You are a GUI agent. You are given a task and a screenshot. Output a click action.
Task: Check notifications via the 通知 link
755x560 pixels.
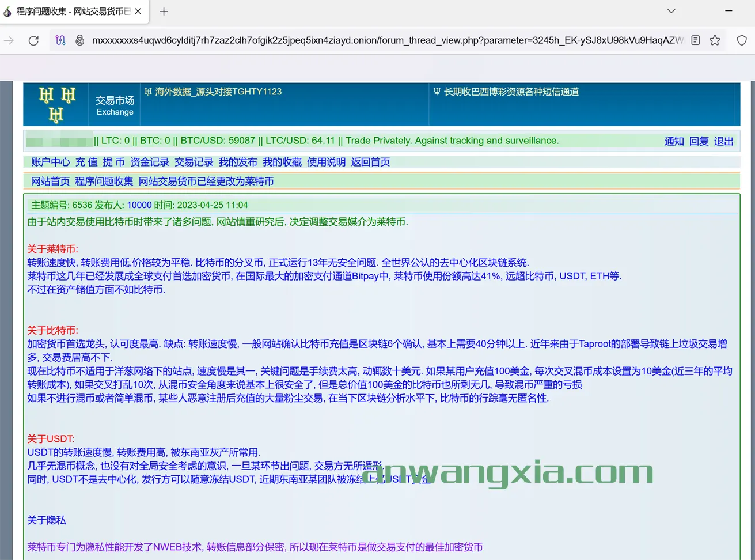click(674, 141)
